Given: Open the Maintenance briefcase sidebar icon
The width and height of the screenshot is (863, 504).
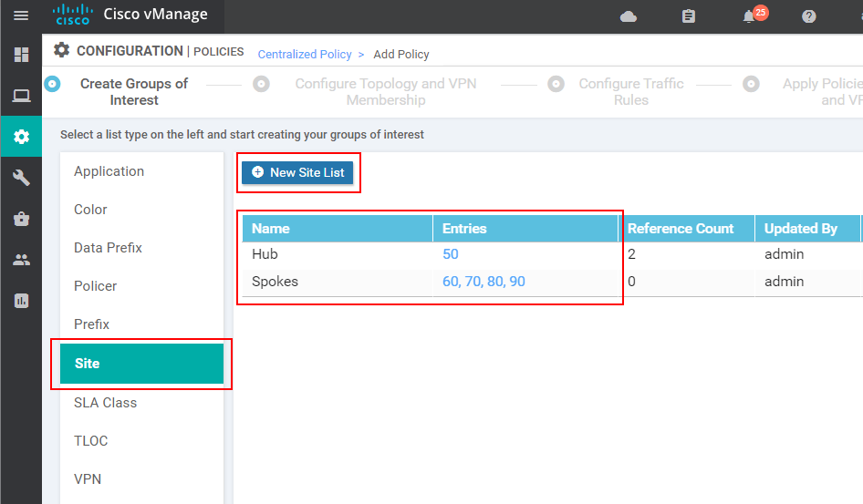Looking at the screenshot, I should pyautogui.click(x=21, y=219).
